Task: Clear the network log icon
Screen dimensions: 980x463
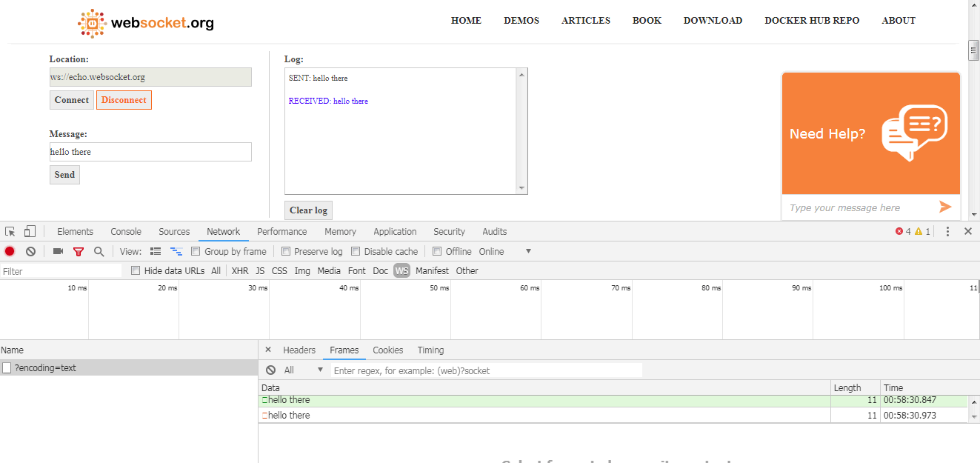Action: click(x=30, y=252)
